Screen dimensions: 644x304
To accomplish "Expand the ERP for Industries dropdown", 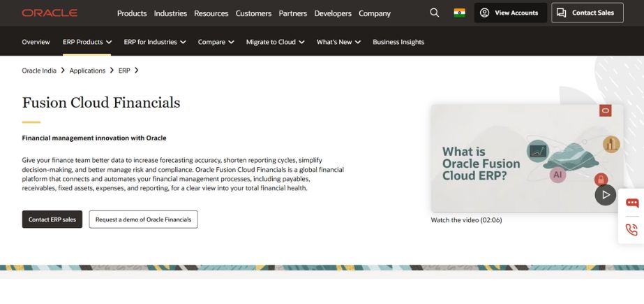I will [x=155, y=42].
